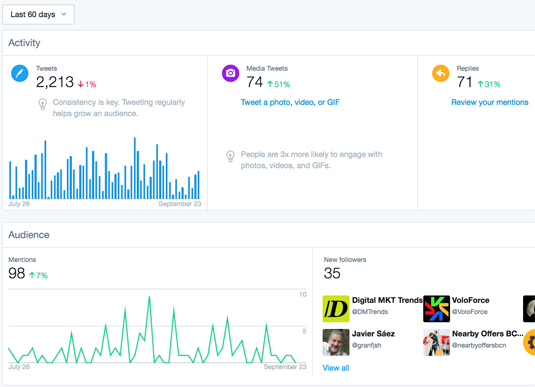Click the purple Media Tweets camera icon

click(x=230, y=73)
